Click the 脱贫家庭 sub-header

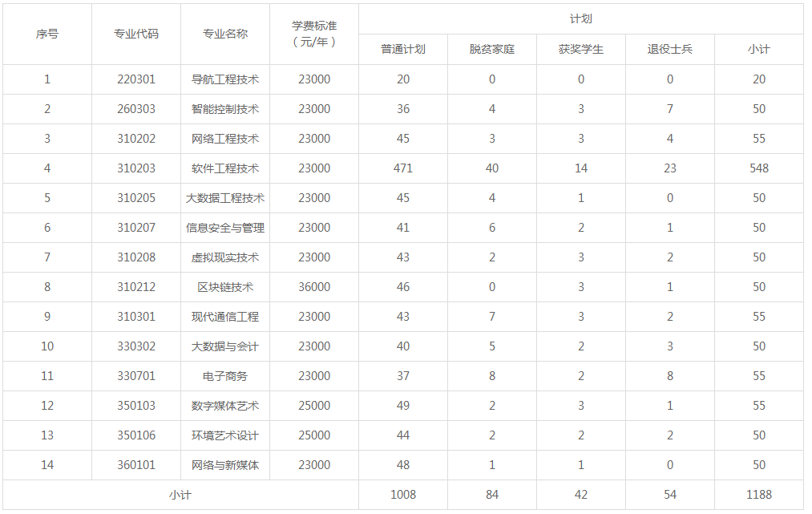[x=492, y=49]
